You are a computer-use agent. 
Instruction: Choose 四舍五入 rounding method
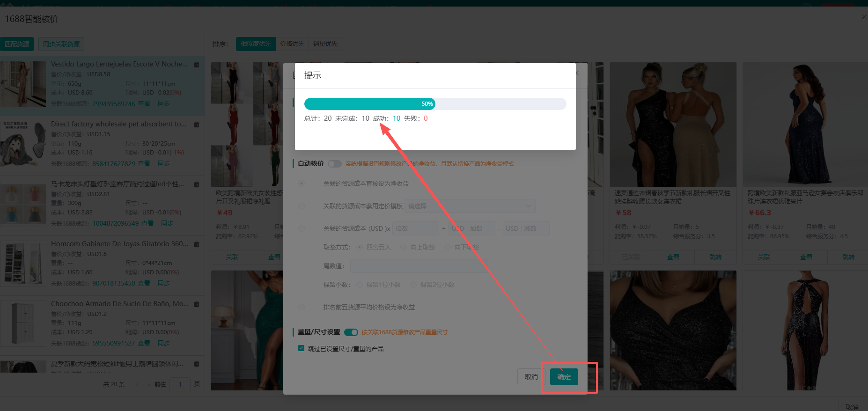(x=360, y=247)
